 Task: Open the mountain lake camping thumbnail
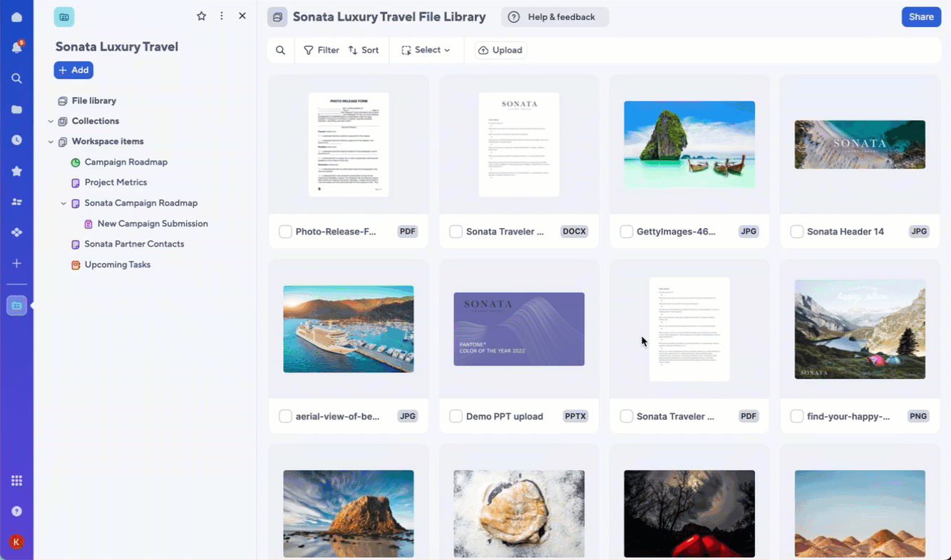(860, 329)
